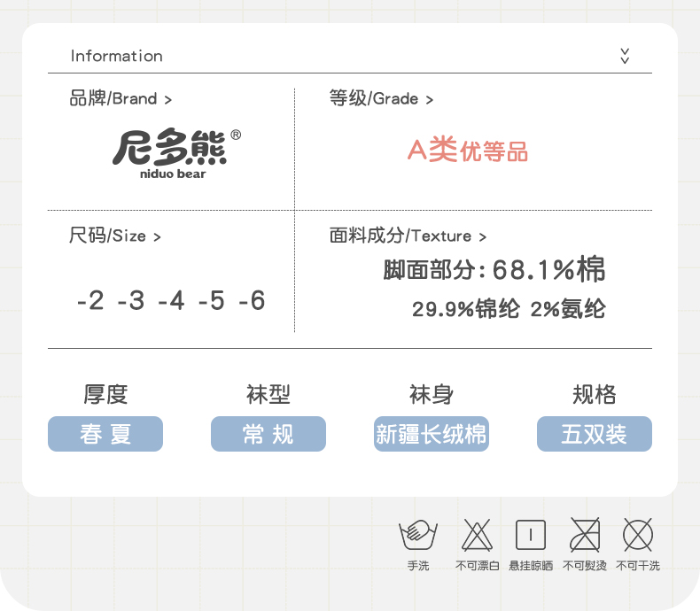Click 2%氨纶 text
The height and width of the screenshot is (611, 700).
(x=568, y=309)
